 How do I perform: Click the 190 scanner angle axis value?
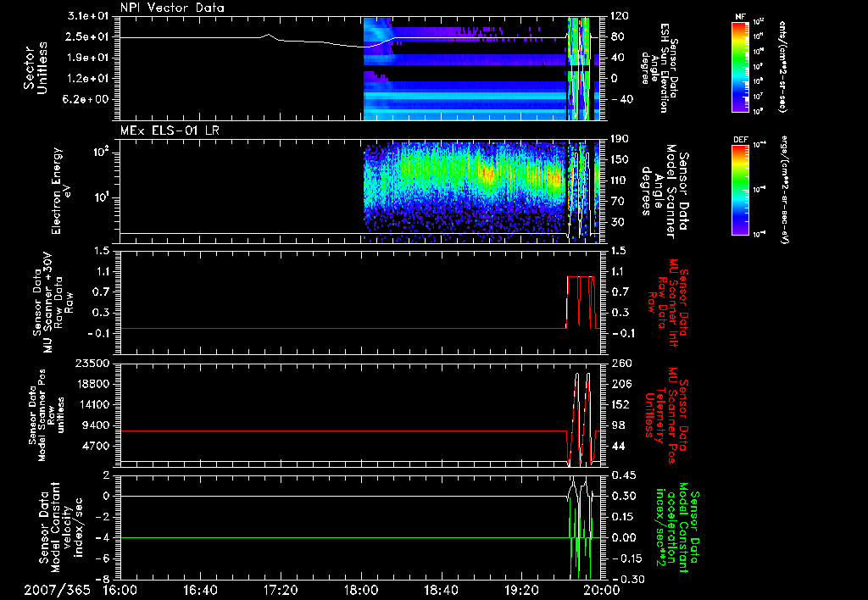click(620, 139)
